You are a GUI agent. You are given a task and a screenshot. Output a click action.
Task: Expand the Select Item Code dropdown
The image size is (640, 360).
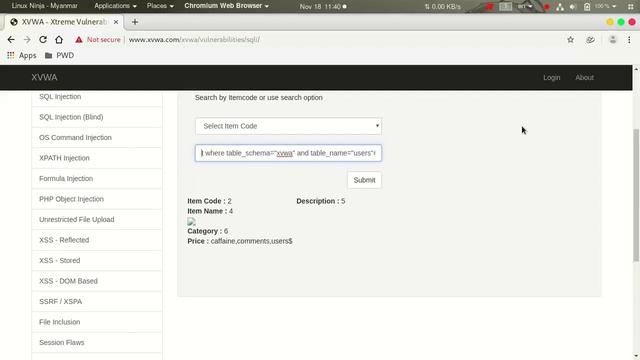[x=288, y=126]
